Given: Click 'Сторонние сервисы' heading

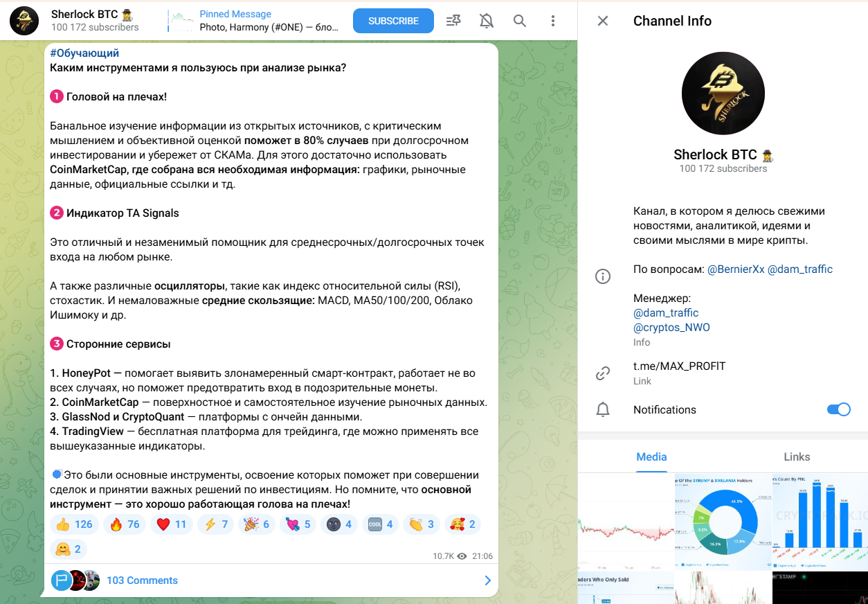Looking at the screenshot, I should coord(118,344).
